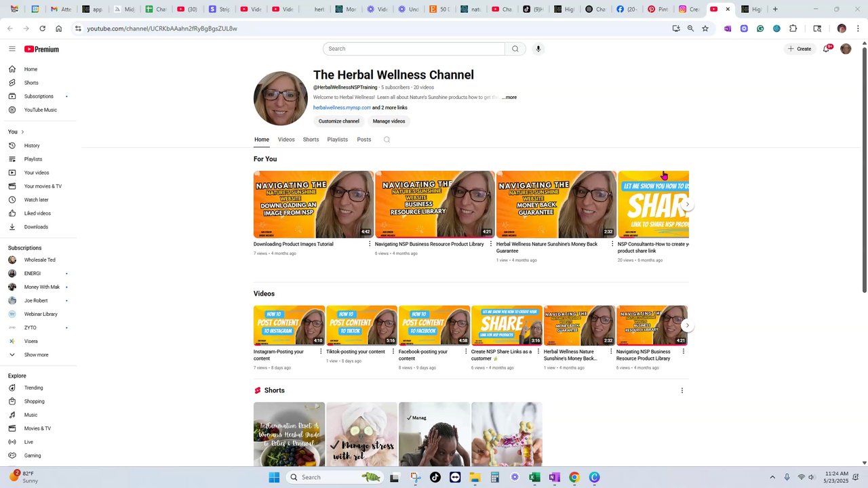Switch to the channel Shorts tab
Image resolution: width=868 pixels, height=488 pixels.
(x=311, y=140)
